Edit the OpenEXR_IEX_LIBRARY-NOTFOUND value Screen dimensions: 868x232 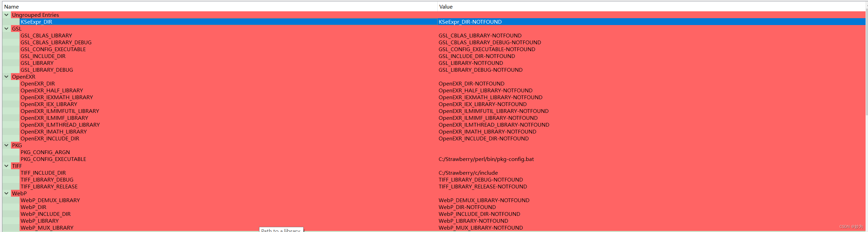pyautogui.click(x=482, y=104)
